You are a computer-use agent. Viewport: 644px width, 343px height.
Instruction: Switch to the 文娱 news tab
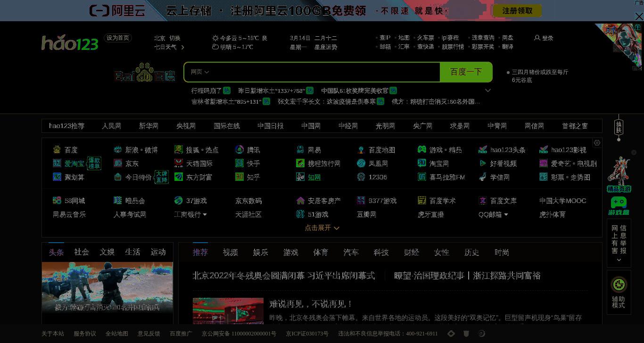tap(107, 252)
